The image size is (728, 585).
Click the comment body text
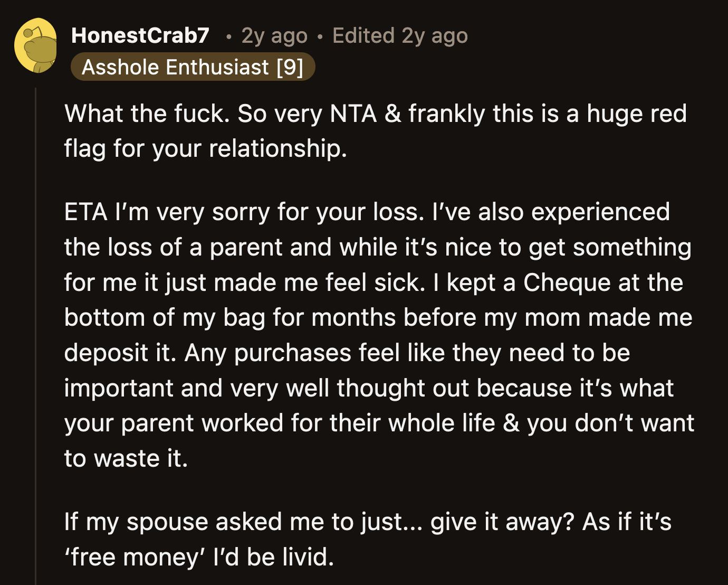[369, 317]
